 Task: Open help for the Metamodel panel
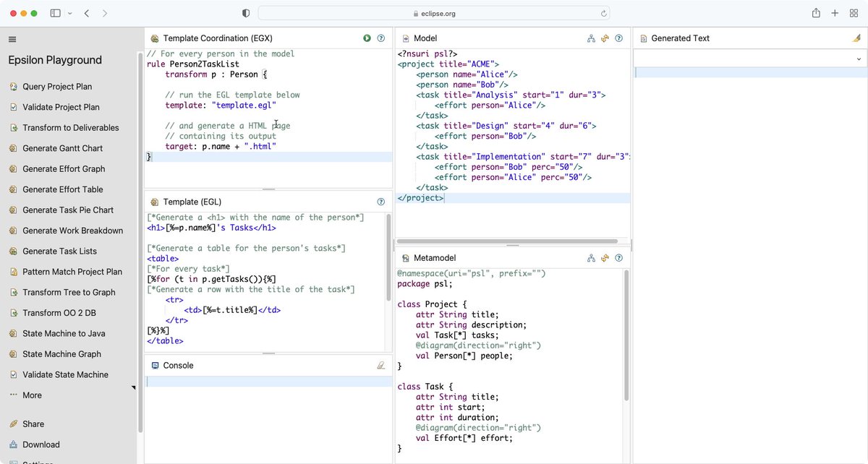click(x=618, y=258)
